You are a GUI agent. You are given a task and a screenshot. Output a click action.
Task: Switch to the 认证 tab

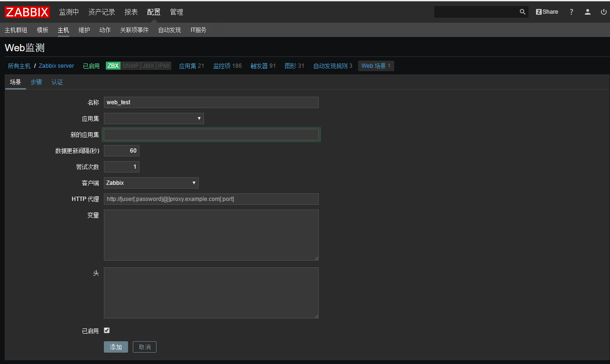click(x=57, y=82)
